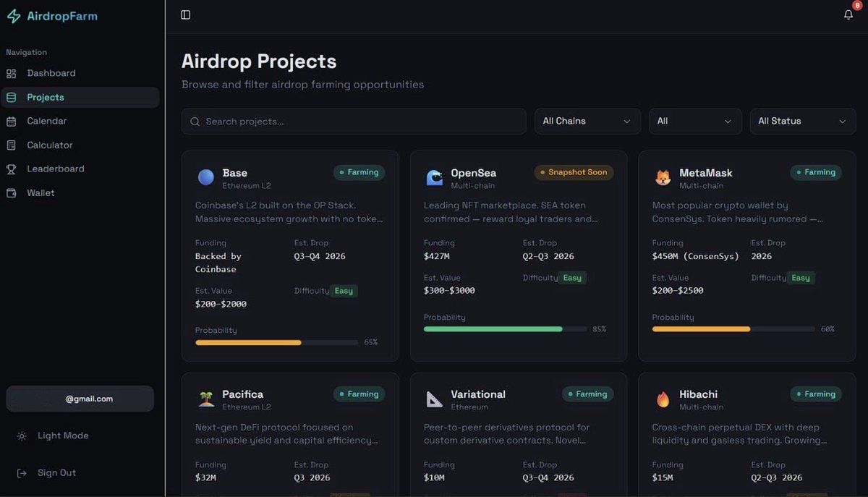Click the sun icon beside Light Mode

pos(22,436)
